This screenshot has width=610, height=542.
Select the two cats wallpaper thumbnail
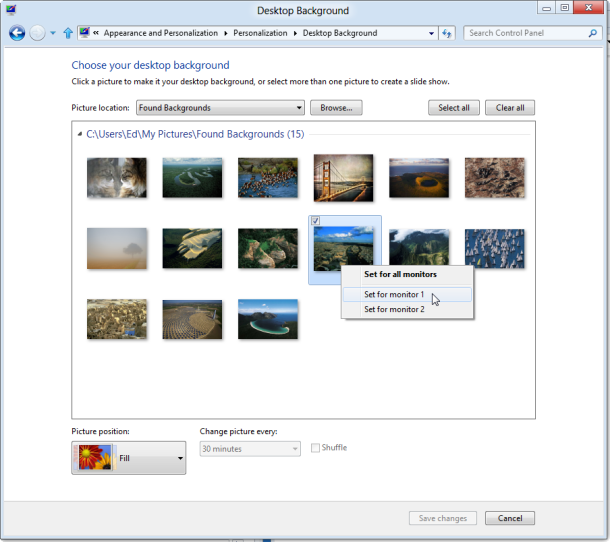(117, 178)
